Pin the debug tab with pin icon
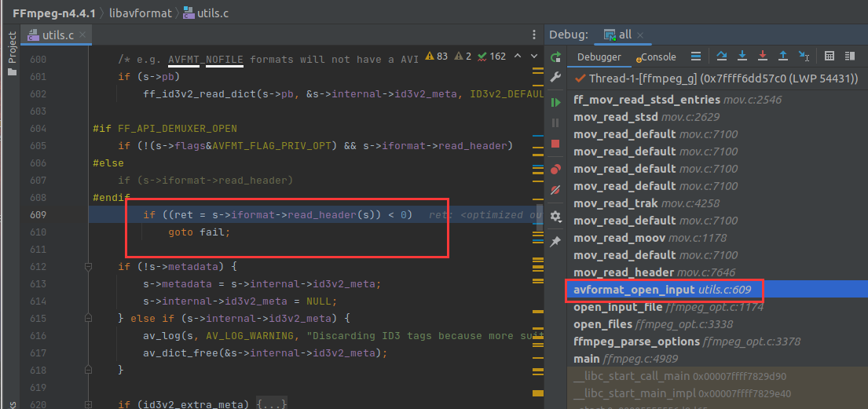 point(556,241)
